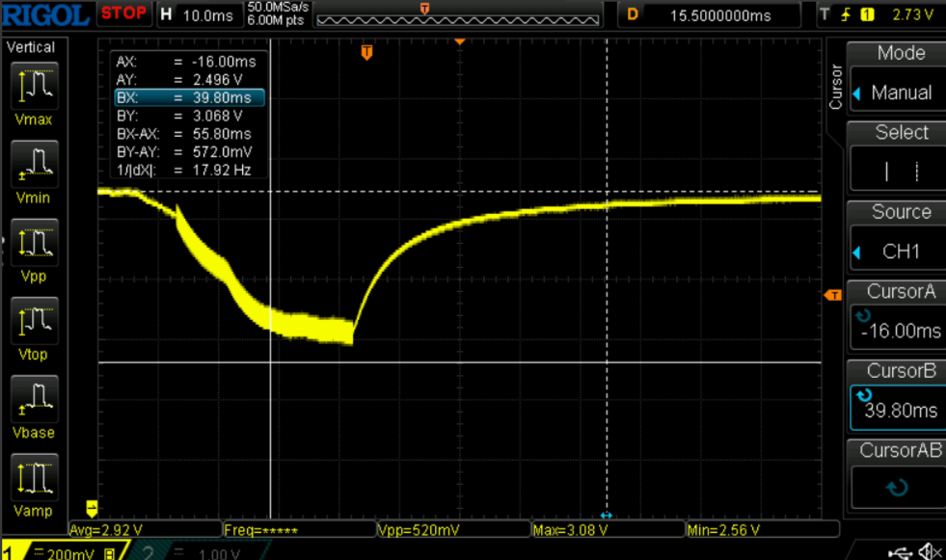Image resolution: width=946 pixels, height=560 pixels.
Task: Click the trigger level 2.73 V readout
Action: coord(913,14)
